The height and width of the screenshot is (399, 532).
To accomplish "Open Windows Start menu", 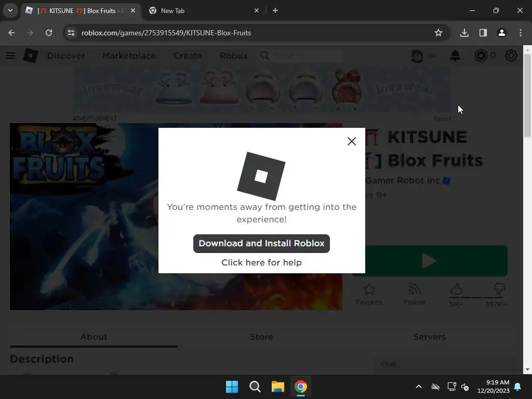I will 232,387.
